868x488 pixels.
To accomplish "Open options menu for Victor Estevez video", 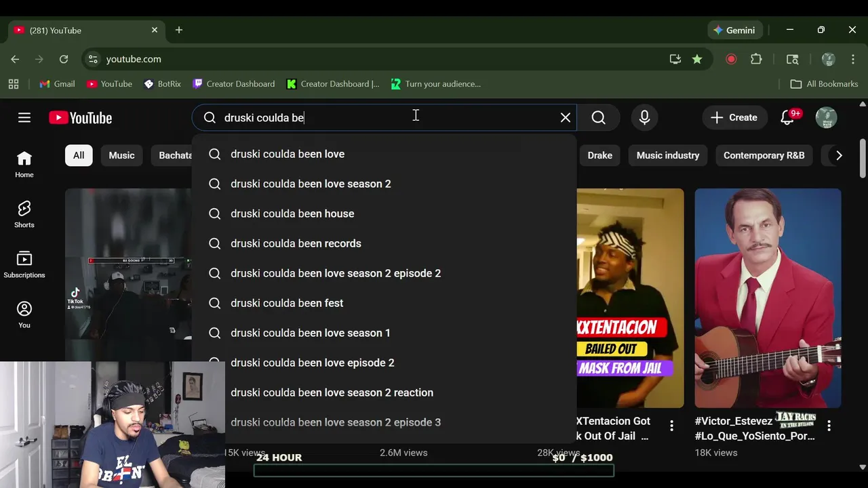I will pyautogui.click(x=829, y=426).
